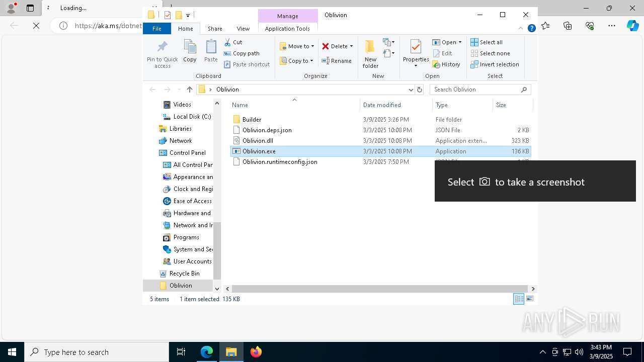
Task: Click horizontal scrollbar right arrow
Action: pyautogui.click(x=533, y=289)
